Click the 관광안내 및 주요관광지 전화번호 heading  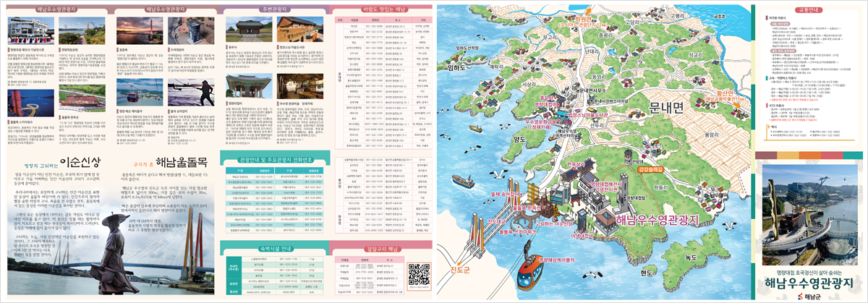pyautogui.click(x=273, y=158)
